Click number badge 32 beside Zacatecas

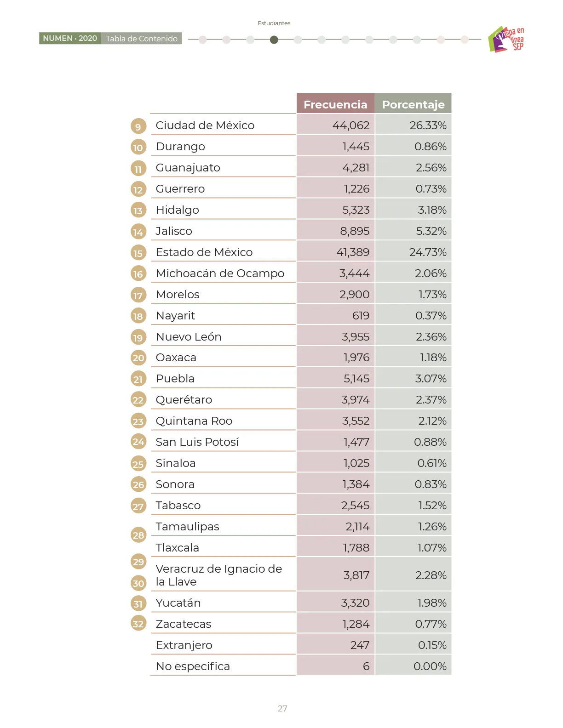pyautogui.click(x=138, y=624)
